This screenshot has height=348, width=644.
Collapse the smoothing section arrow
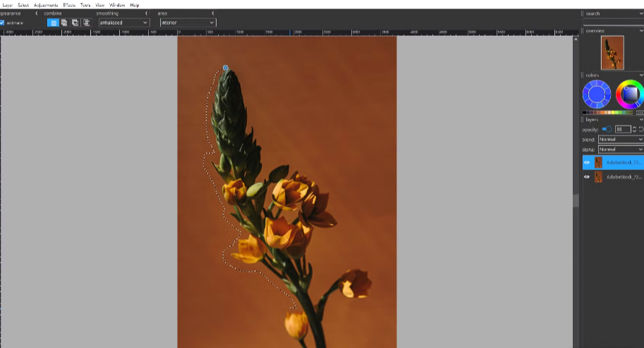[146, 13]
